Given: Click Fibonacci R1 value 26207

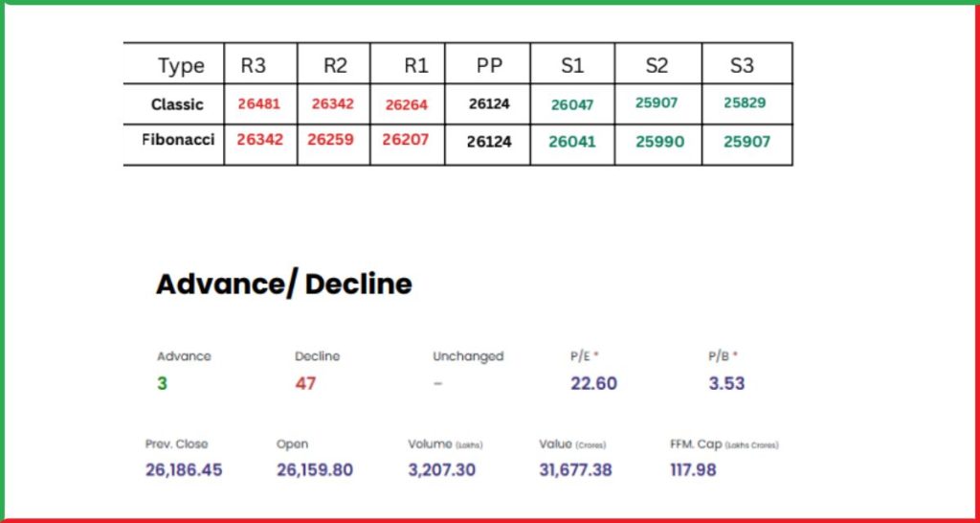Looking at the screenshot, I should point(406,140).
